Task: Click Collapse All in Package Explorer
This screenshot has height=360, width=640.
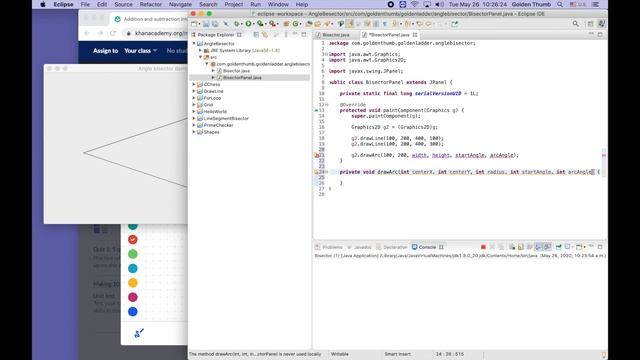Action: (256, 35)
